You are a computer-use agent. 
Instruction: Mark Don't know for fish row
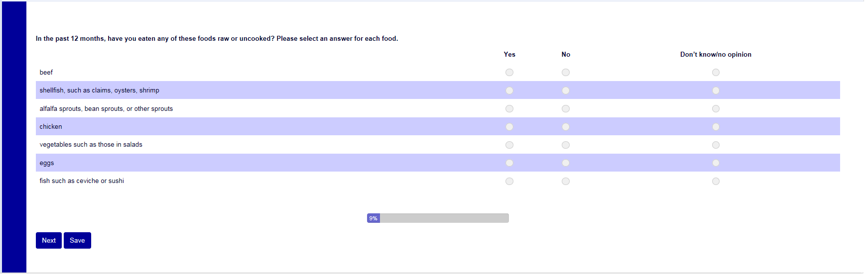click(x=716, y=182)
